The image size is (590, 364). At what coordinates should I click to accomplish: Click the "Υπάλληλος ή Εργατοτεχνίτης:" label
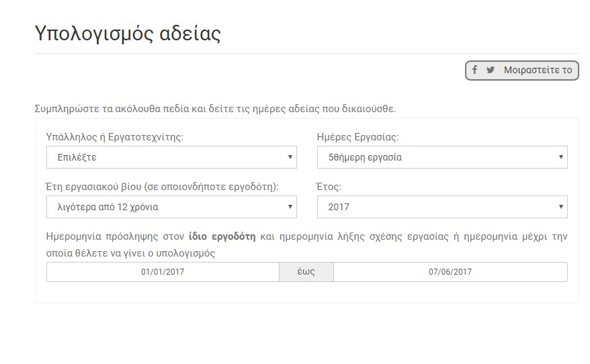(115, 136)
